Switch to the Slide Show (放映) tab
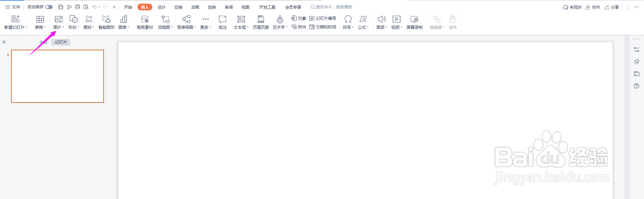 click(x=212, y=7)
